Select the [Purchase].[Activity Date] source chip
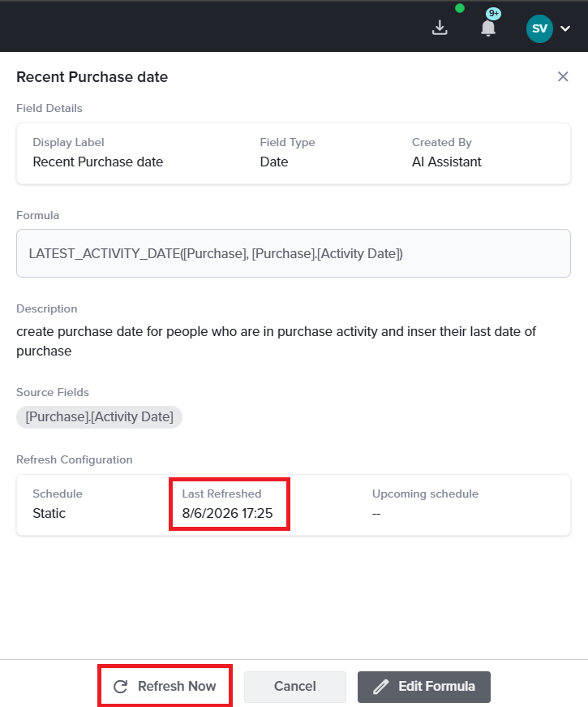 tap(99, 417)
